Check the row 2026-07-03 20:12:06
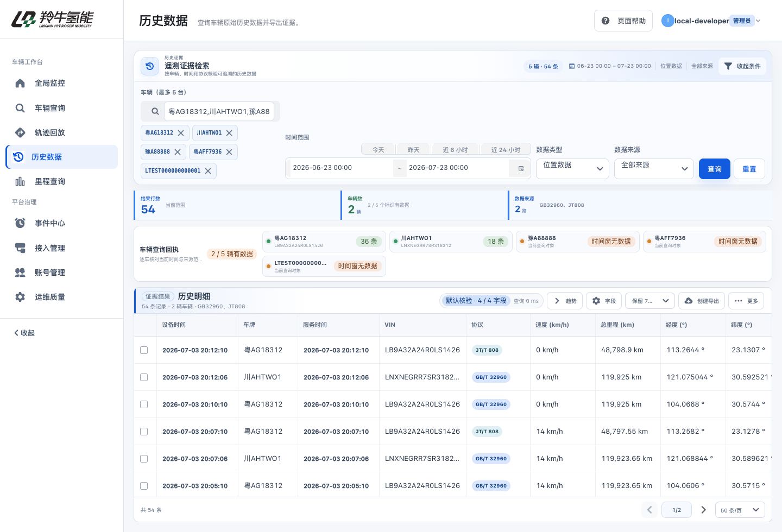The width and height of the screenshot is (782, 532). 144,377
